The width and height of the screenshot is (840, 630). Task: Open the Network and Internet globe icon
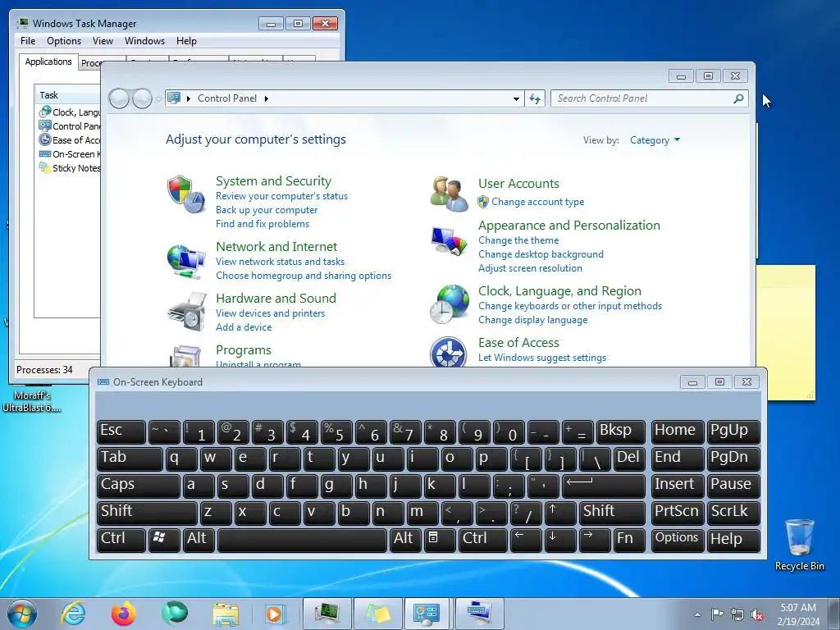pyautogui.click(x=186, y=261)
